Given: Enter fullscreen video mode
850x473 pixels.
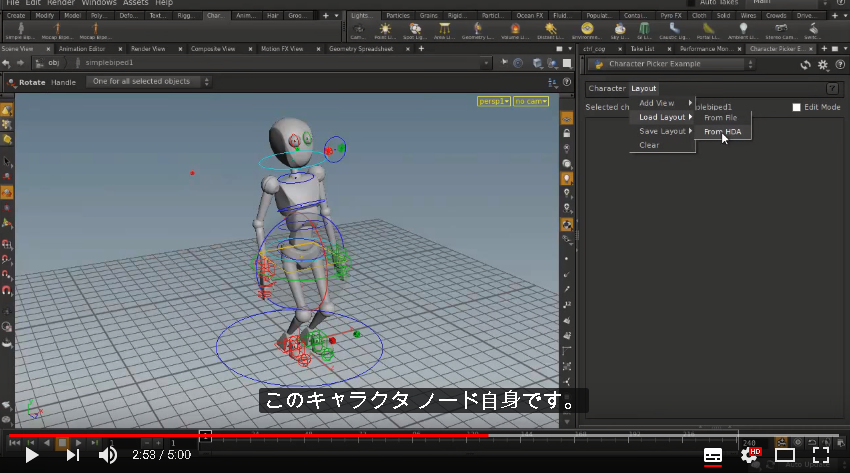Looking at the screenshot, I should (821, 455).
